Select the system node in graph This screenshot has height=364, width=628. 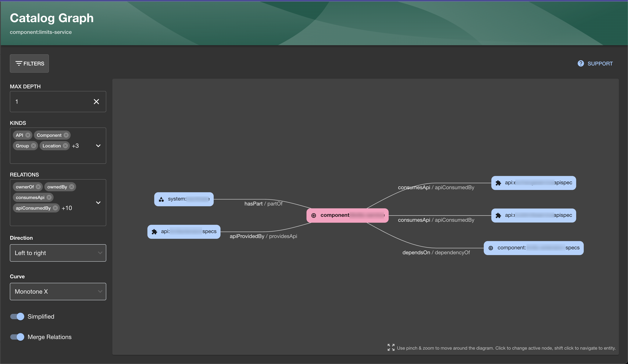point(184,199)
